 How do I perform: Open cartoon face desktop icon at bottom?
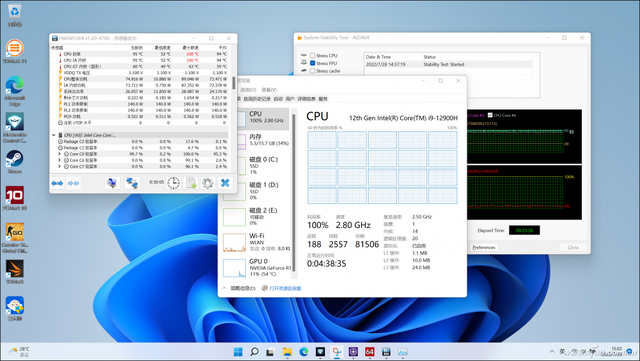tap(15, 308)
